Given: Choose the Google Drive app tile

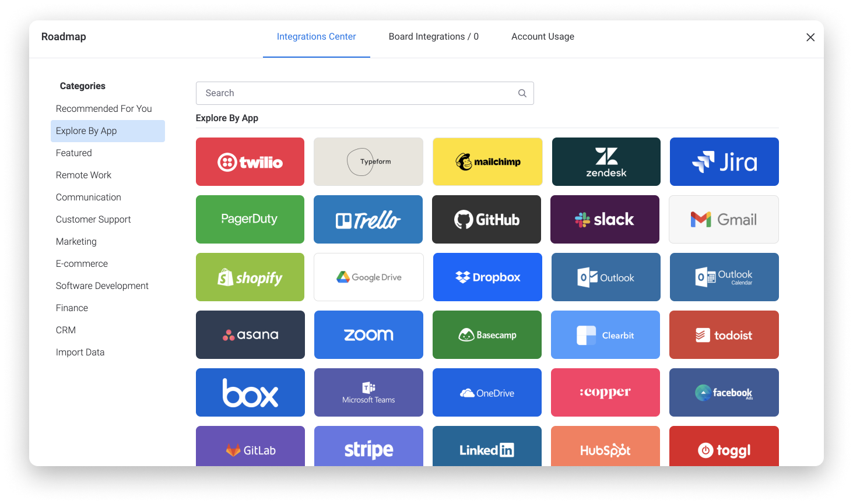Looking at the screenshot, I should point(368,277).
